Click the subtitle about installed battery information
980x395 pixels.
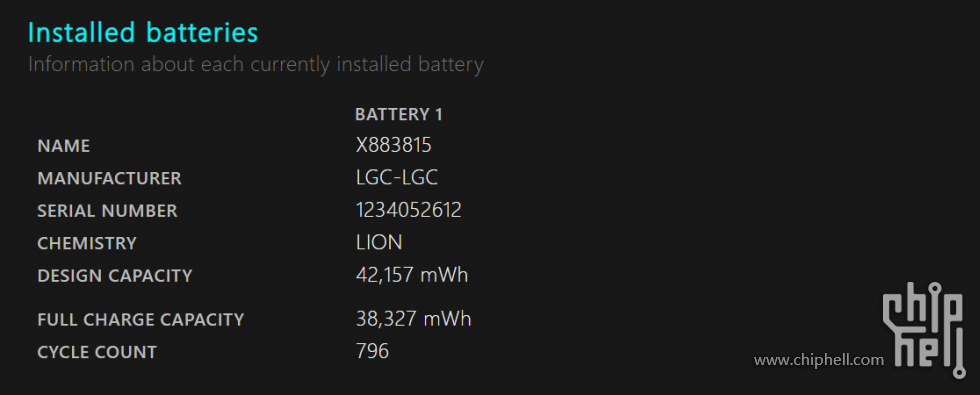click(x=256, y=65)
